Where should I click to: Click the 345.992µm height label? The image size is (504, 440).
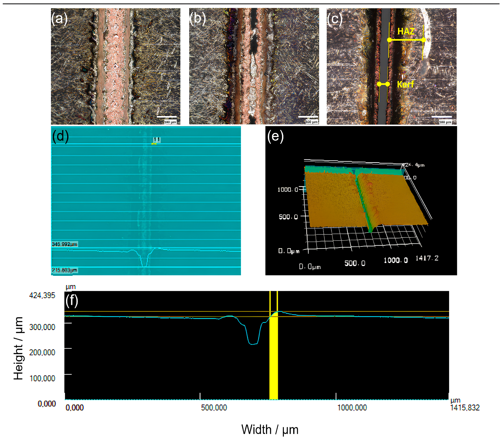point(64,244)
